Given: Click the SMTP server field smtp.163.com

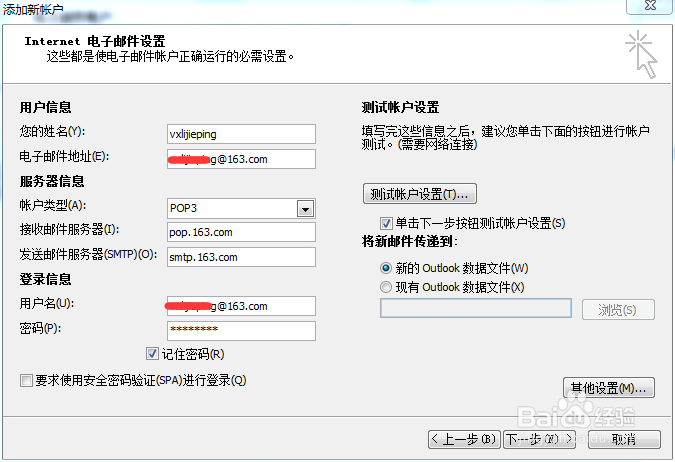Looking at the screenshot, I should 241,257.
